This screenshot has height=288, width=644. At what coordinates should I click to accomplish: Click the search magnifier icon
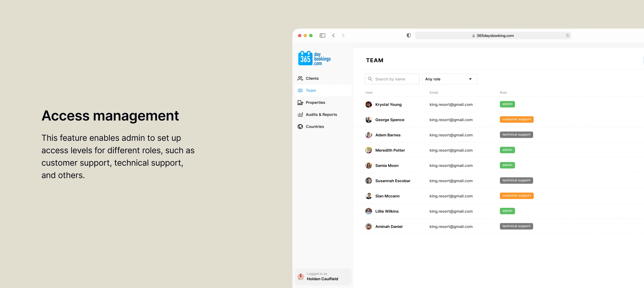coord(370,79)
